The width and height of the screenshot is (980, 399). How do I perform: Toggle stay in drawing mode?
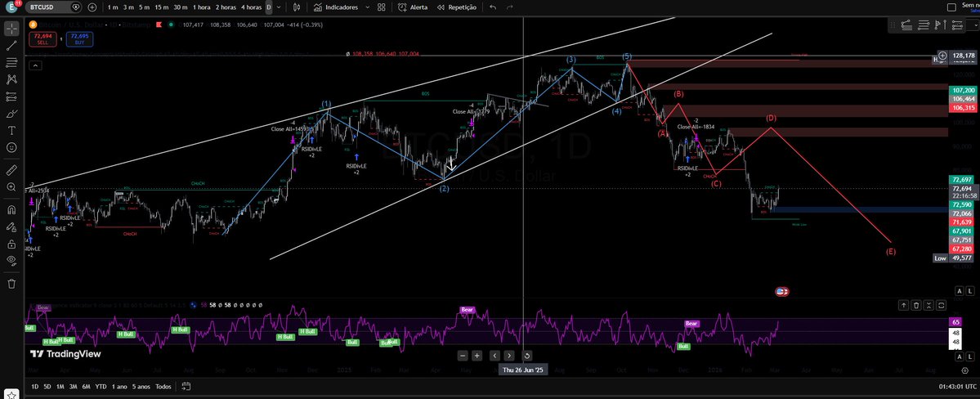coord(11,227)
